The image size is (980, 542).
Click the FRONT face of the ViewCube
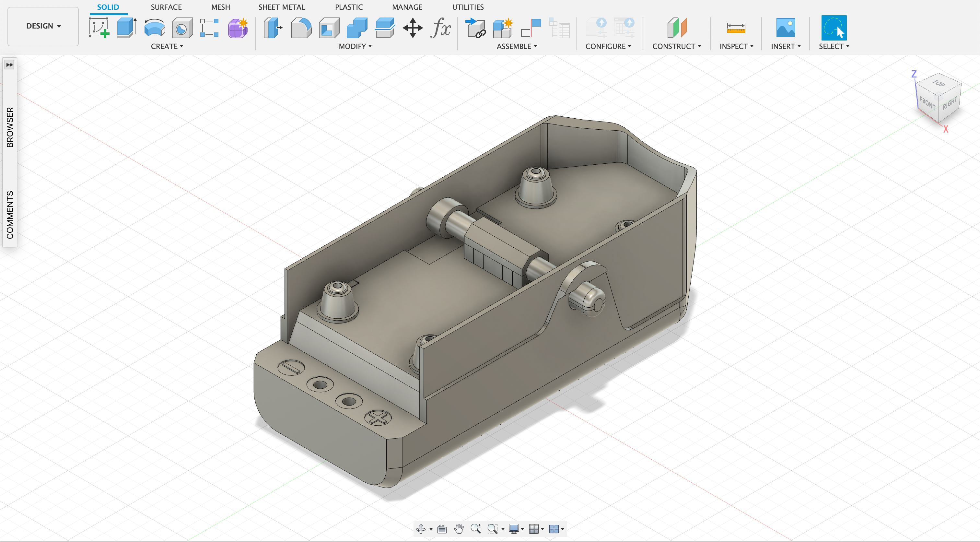pyautogui.click(x=927, y=103)
